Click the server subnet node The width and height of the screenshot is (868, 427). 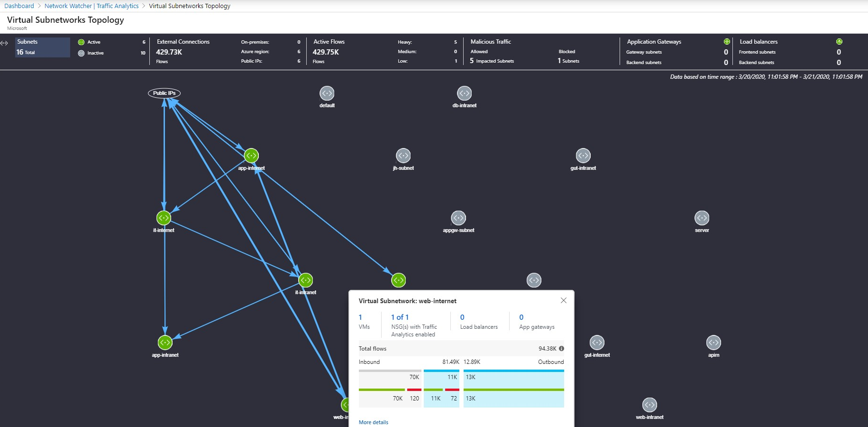pyautogui.click(x=702, y=218)
